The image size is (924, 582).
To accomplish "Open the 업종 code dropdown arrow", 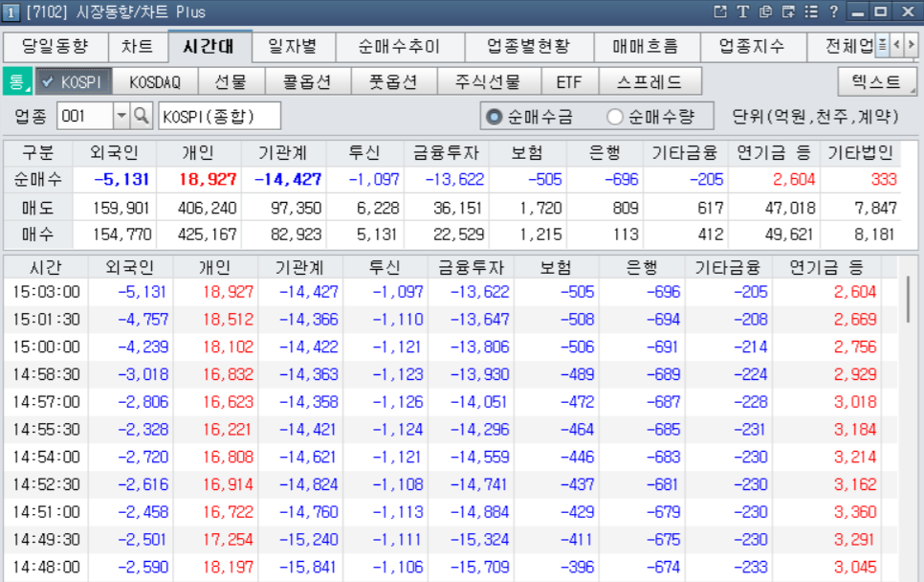I will [121, 117].
